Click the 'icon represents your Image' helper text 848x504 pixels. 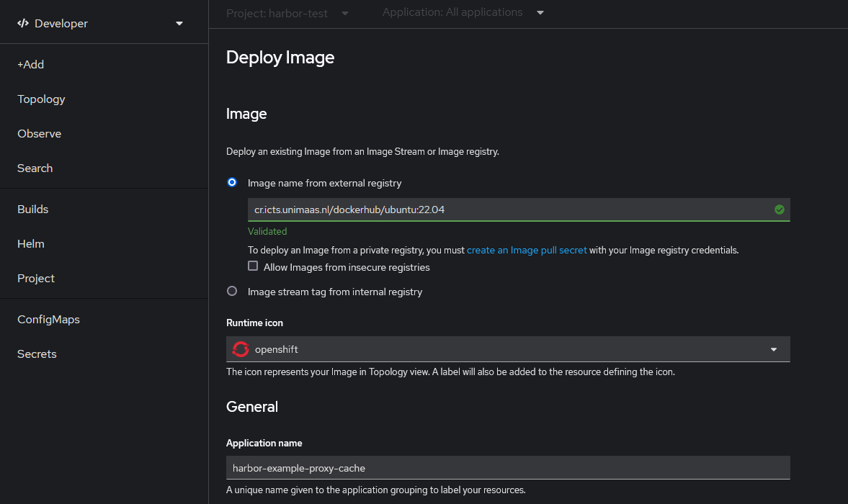tap(450, 372)
